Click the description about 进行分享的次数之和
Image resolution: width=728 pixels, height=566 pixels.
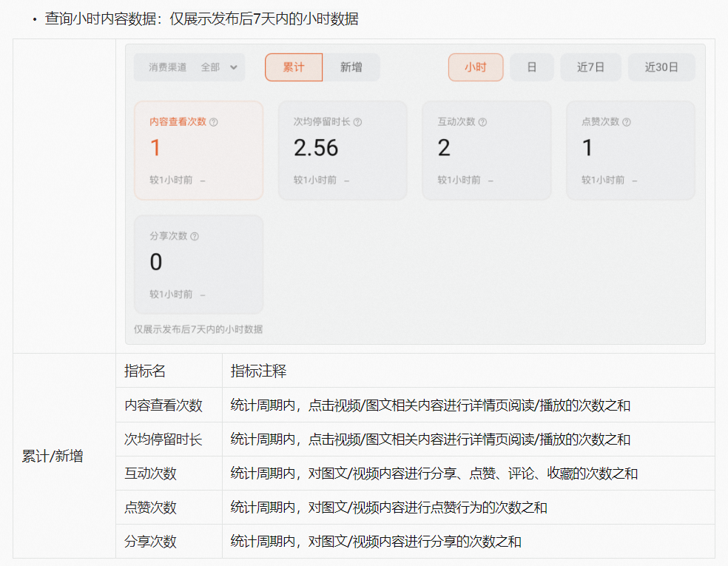click(x=376, y=542)
